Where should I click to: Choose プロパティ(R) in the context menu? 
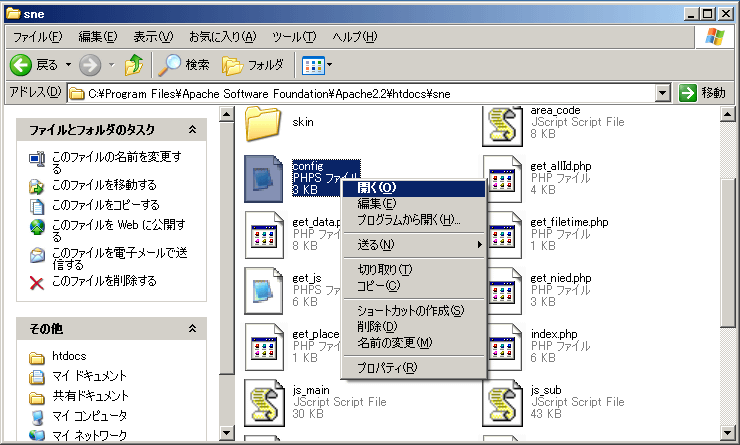pyautogui.click(x=414, y=368)
